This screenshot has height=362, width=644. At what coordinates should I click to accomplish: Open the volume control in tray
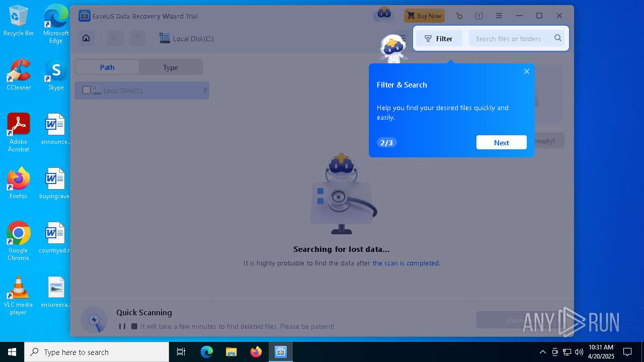(579, 352)
